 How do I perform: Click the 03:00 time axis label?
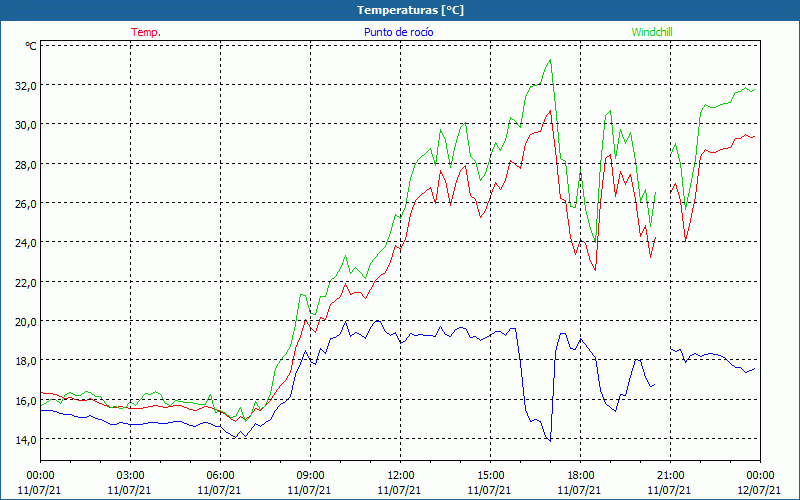(x=130, y=476)
